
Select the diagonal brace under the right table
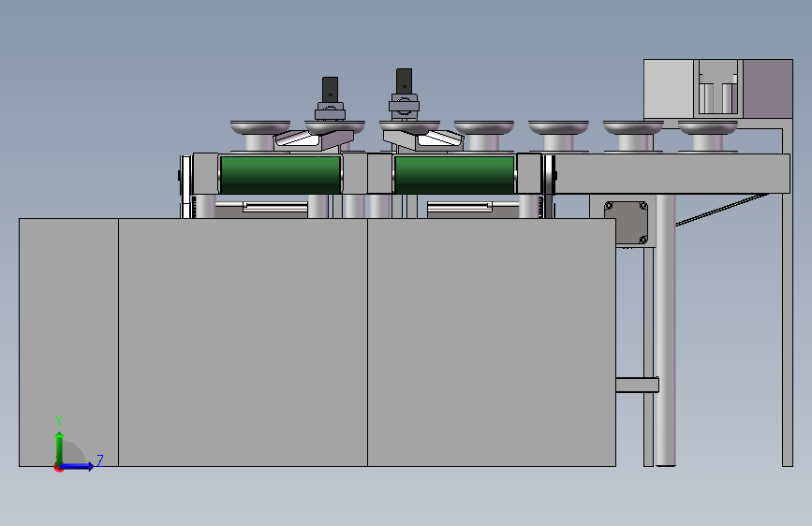pyautogui.click(x=722, y=210)
